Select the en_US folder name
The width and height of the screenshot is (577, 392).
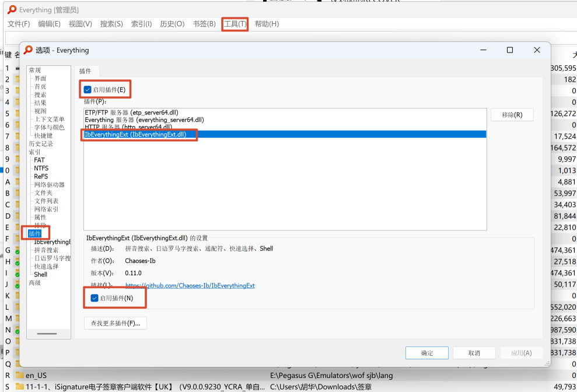tap(36, 376)
